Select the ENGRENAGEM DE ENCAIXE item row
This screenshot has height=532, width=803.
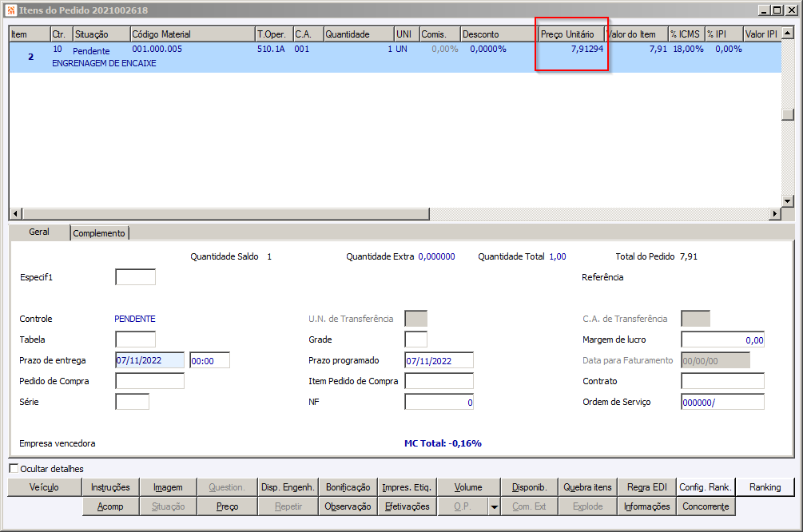click(395, 57)
